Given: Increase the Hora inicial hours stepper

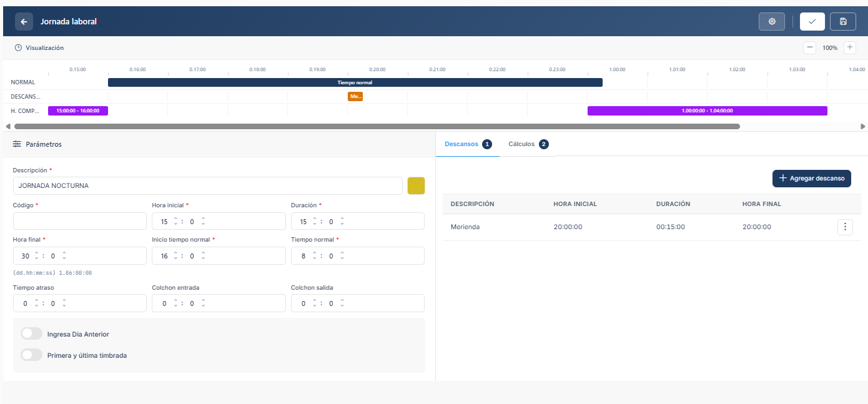Looking at the screenshot, I should [x=175, y=219].
